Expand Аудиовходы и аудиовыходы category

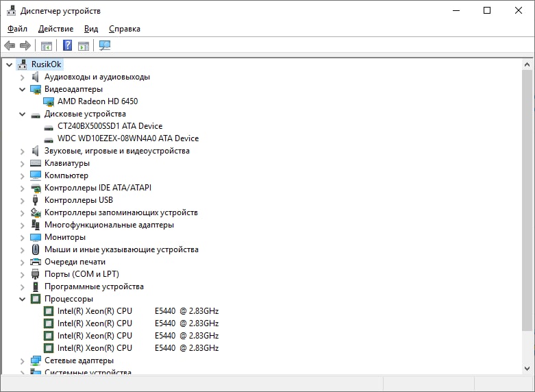(23, 77)
